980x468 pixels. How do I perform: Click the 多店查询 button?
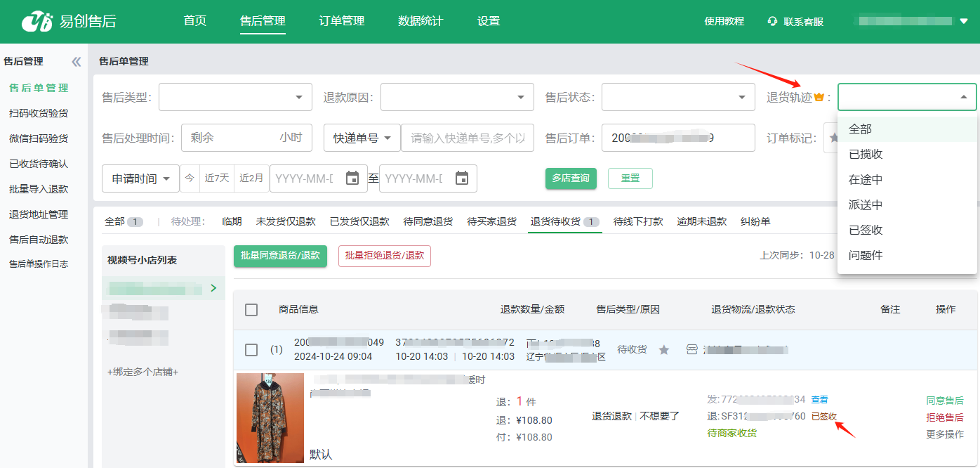pos(571,178)
